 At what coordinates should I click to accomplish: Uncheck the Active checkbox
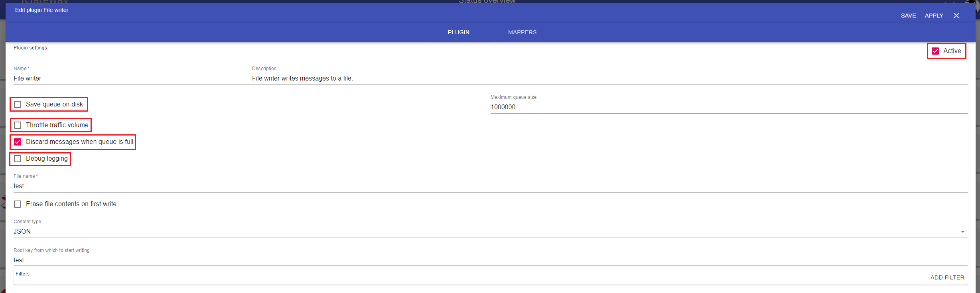pyautogui.click(x=935, y=51)
